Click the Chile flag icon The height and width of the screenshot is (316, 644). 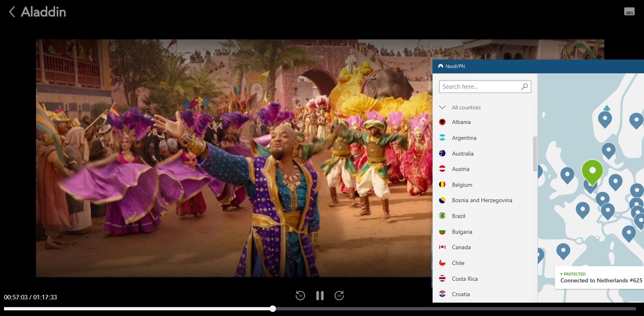pyautogui.click(x=443, y=263)
